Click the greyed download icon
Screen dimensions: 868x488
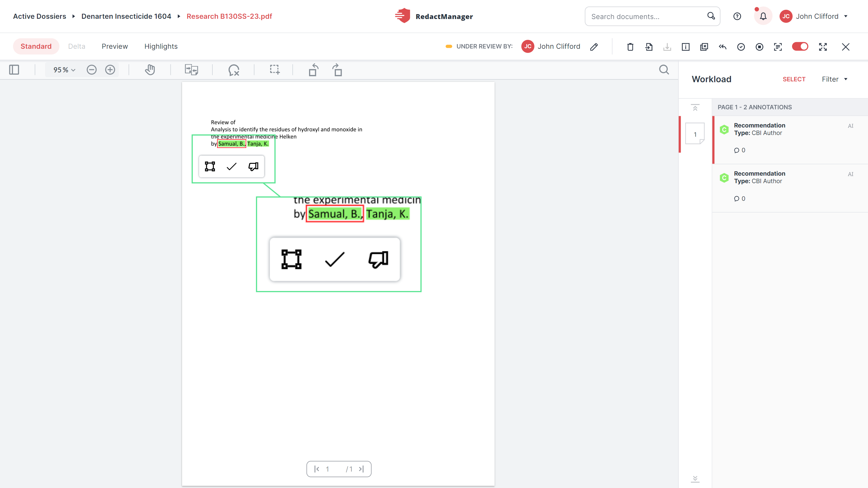667,47
